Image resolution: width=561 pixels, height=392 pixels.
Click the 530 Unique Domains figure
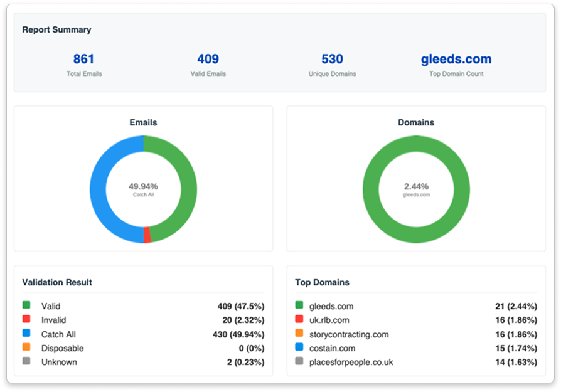pyautogui.click(x=332, y=60)
